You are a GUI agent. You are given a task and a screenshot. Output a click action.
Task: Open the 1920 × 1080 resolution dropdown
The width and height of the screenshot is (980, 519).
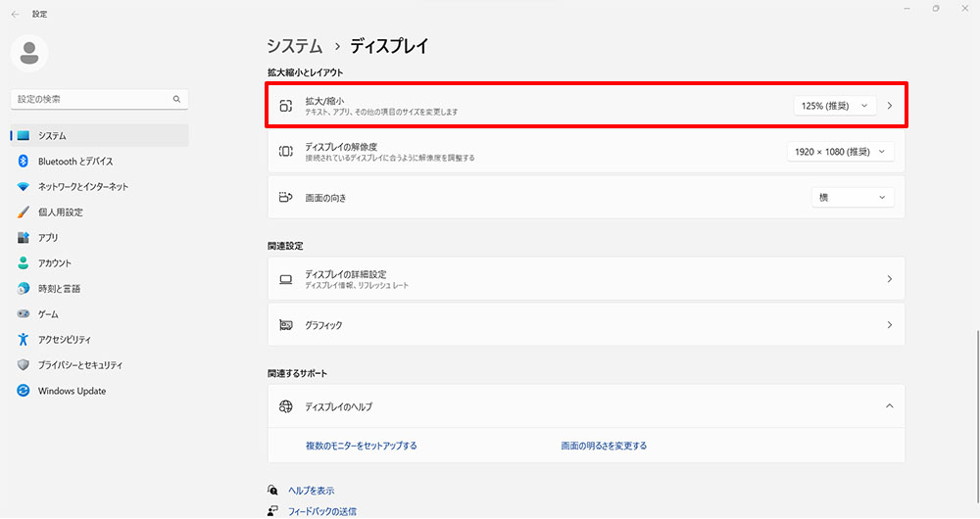[840, 152]
